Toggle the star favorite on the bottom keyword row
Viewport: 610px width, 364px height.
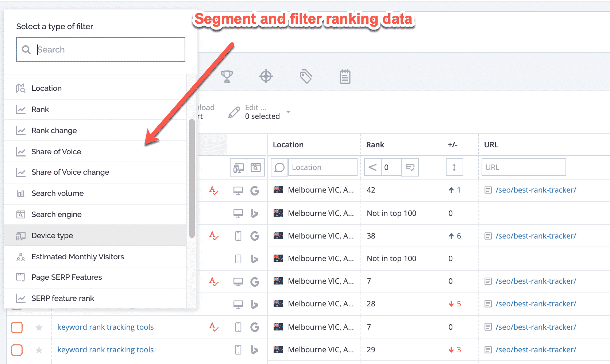click(x=39, y=350)
